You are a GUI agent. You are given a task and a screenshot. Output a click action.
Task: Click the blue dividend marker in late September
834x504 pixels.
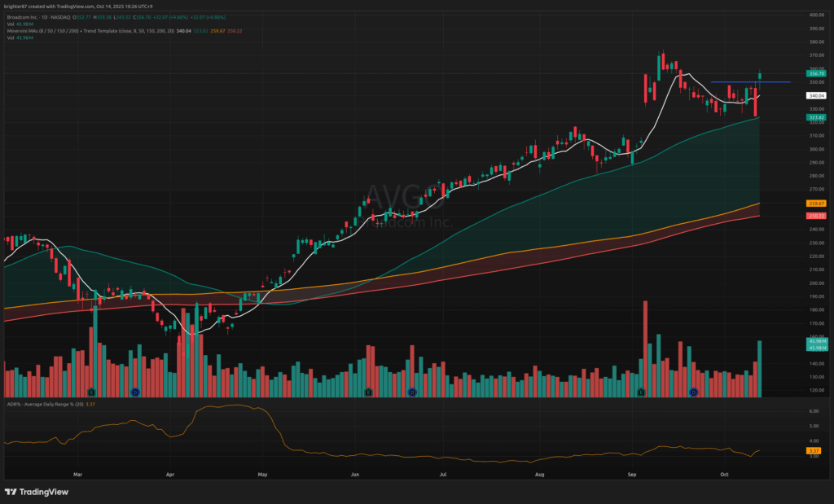tap(694, 392)
